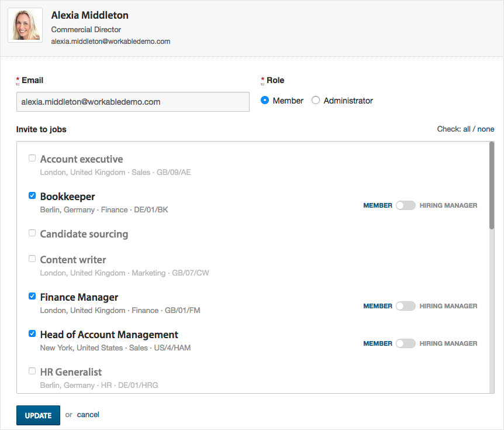Screen dimensions: 504x430
Task: Uncheck Head of Account Management checkbox
Action: (32, 333)
